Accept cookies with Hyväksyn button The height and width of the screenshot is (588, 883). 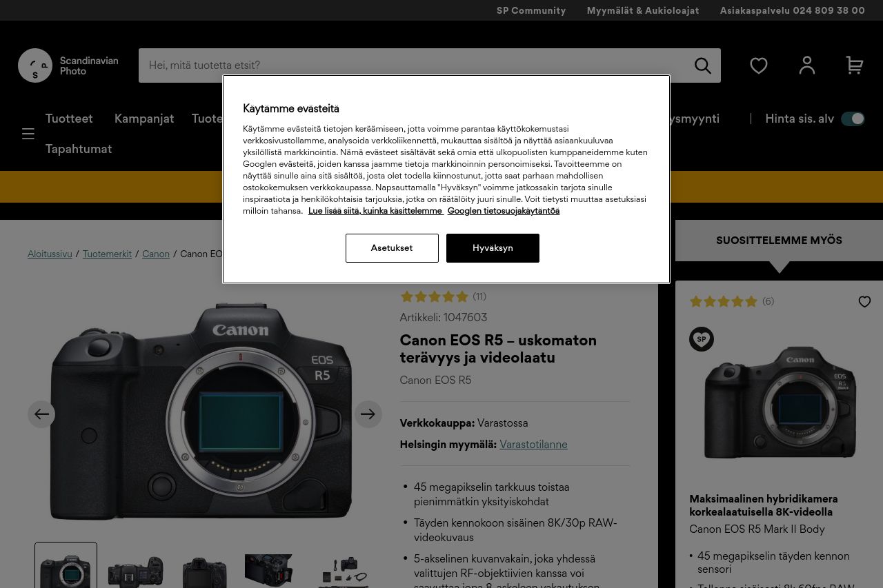coord(493,248)
